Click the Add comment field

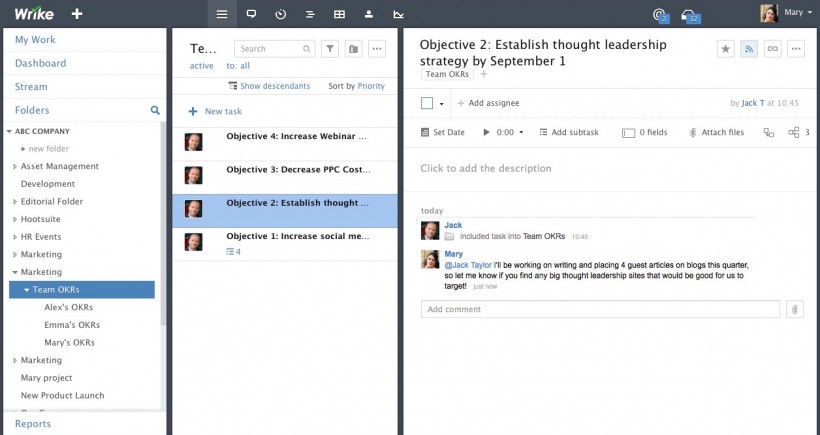pyautogui.click(x=600, y=309)
